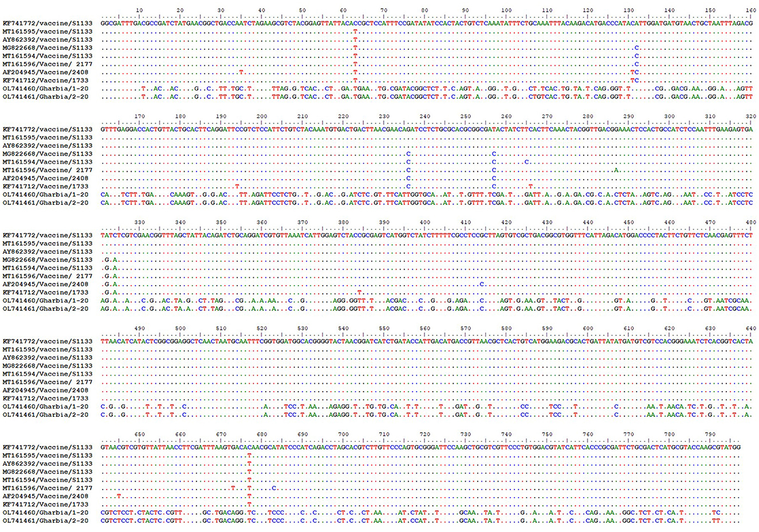Highlight AY862392/vaccine/S1133 label in the 490–640 block
The height and width of the screenshot is (532, 759).
[x=48, y=357]
